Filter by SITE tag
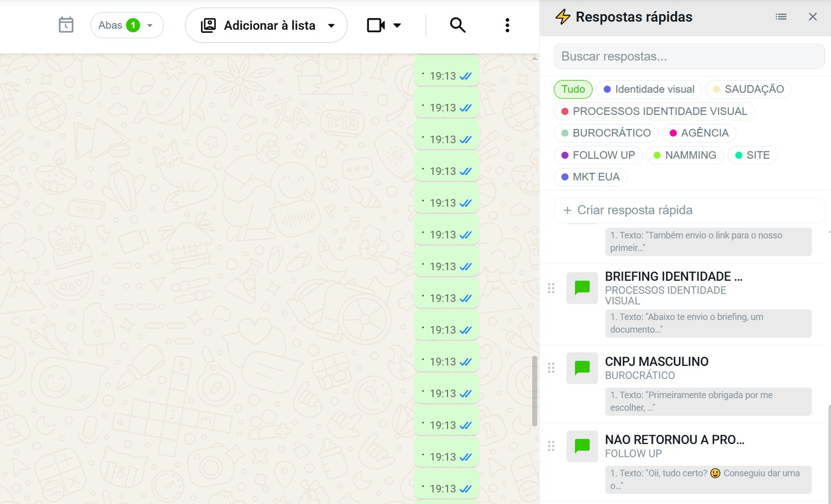This screenshot has height=504, width=831. click(753, 155)
